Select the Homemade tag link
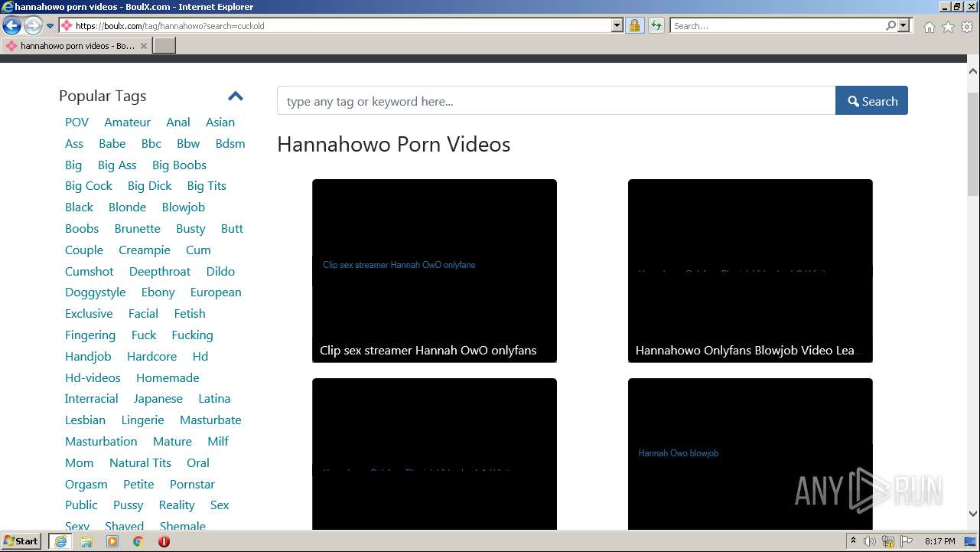The height and width of the screenshot is (552, 980). (168, 378)
